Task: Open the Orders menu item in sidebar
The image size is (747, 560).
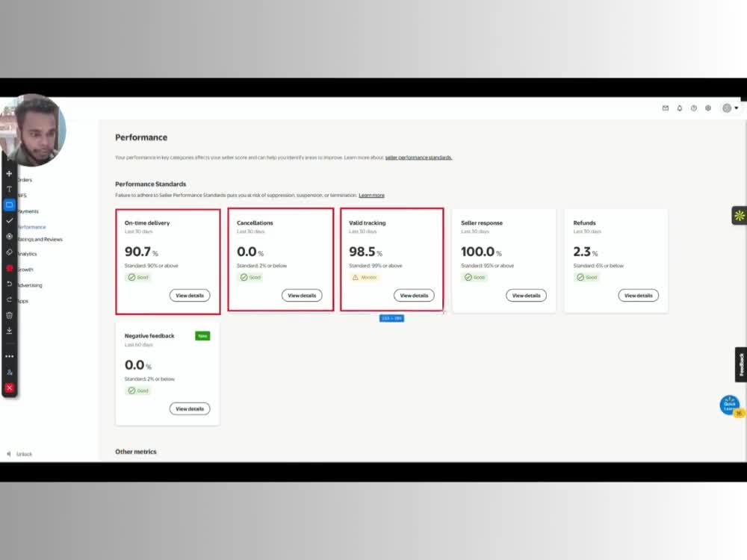Action: point(25,180)
